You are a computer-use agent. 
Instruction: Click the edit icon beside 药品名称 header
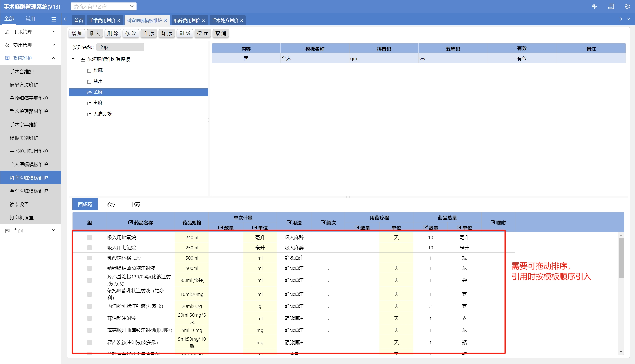pyautogui.click(x=130, y=222)
